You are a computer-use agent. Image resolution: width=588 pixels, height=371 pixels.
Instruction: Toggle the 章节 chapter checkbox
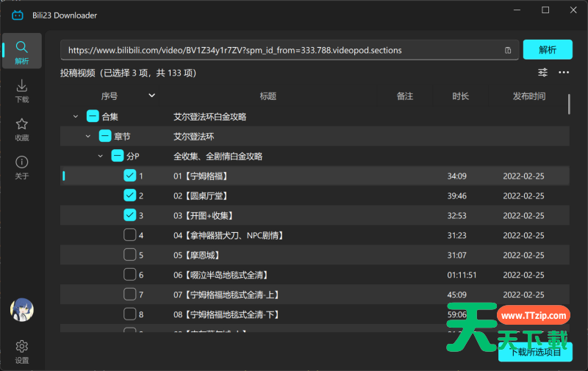105,136
